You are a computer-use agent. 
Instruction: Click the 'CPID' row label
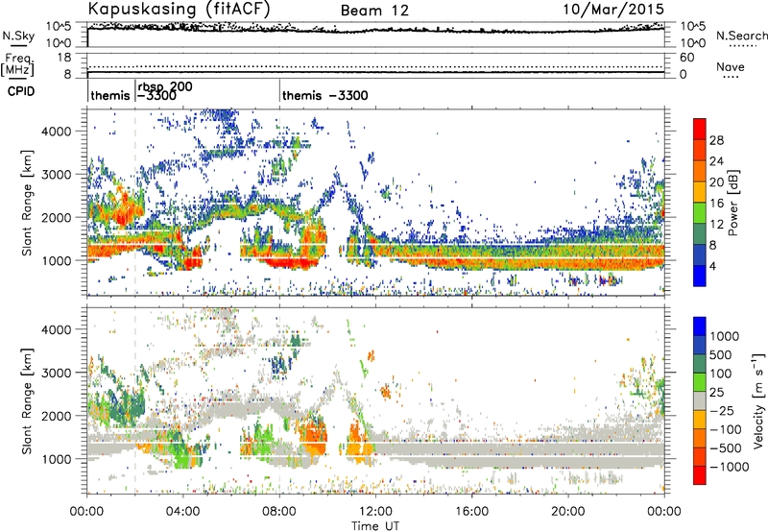coord(21,91)
